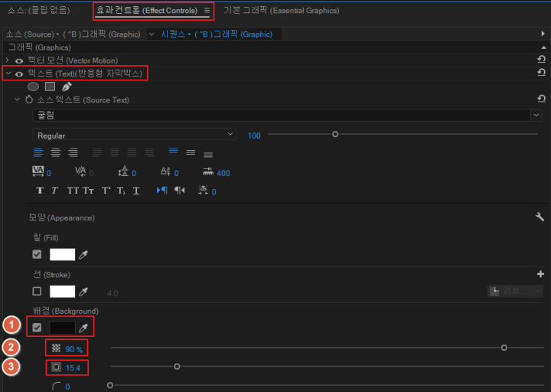
Task: Click the font size slider handle
Action: [x=335, y=134]
